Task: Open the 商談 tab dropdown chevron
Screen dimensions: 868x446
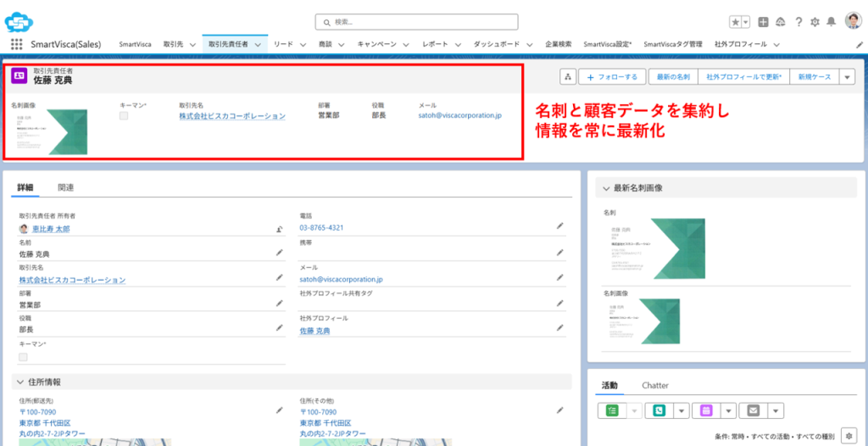Action: pos(342,44)
